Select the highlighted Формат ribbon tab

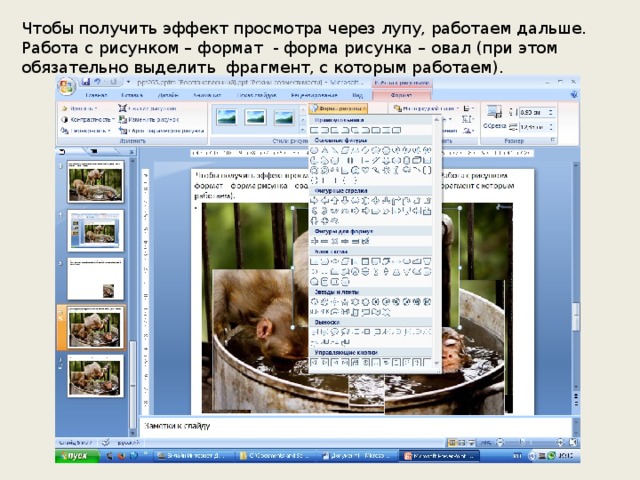point(401,95)
